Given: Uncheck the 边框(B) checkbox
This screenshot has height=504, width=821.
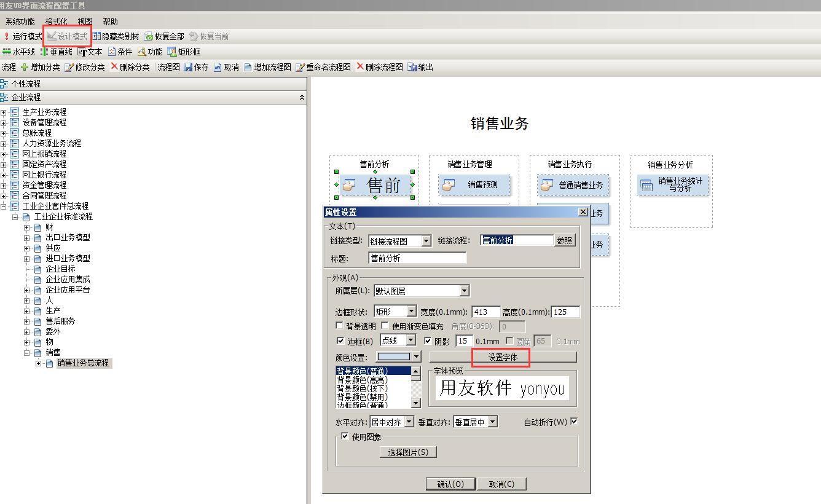Looking at the screenshot, I should [340, 341].
